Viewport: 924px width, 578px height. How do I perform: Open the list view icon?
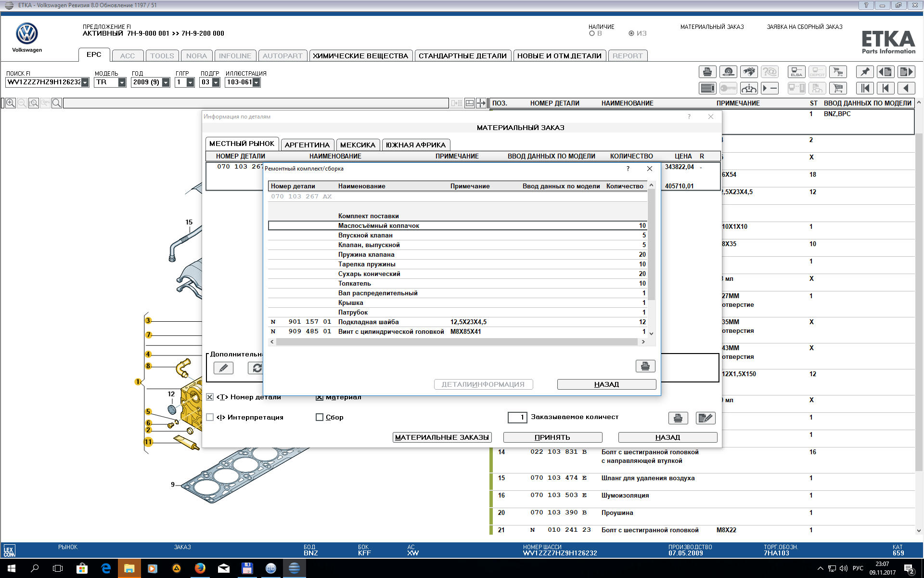click(707, 88)
